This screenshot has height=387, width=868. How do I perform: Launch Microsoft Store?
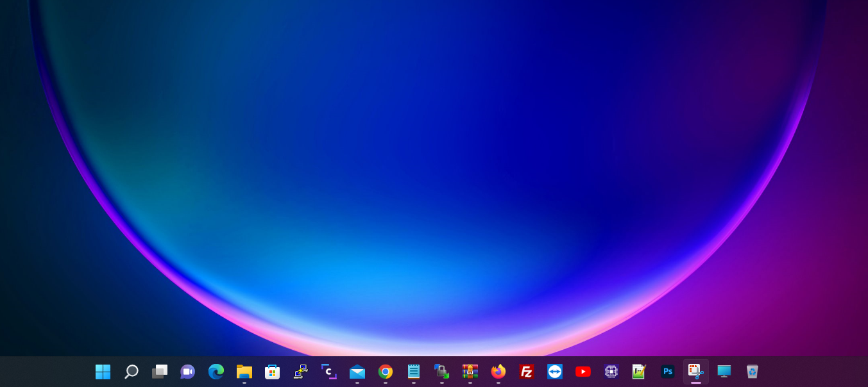coord(273,372)
